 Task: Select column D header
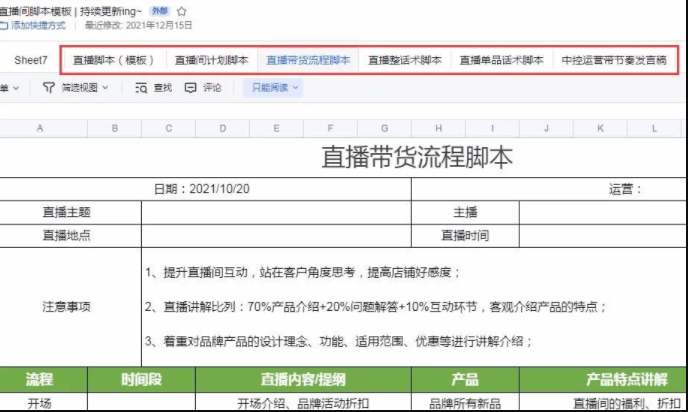click(222, 129)
